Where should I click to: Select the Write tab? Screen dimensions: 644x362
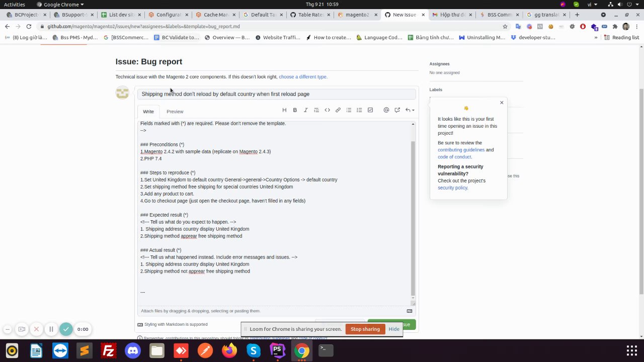click(148, 112)
